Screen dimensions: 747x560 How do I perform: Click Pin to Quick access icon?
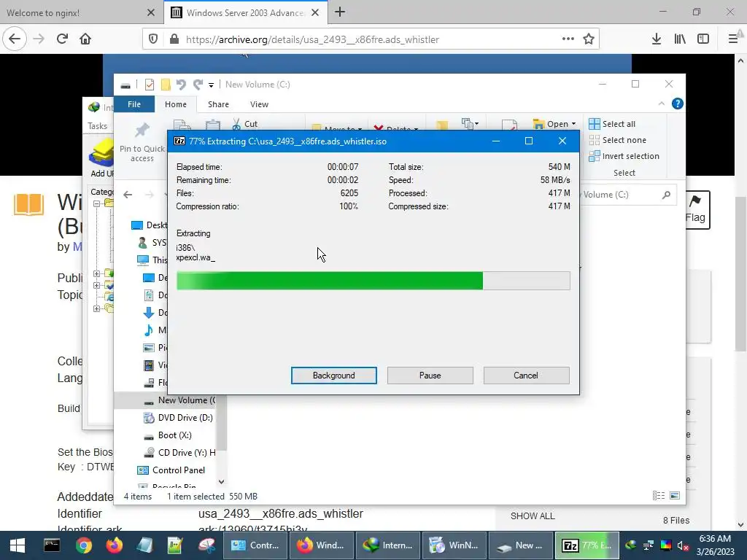(x=142, y=131)
